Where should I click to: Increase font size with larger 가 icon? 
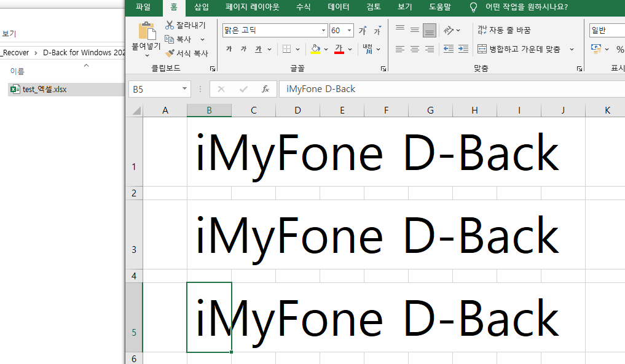[x=363, y=30]
